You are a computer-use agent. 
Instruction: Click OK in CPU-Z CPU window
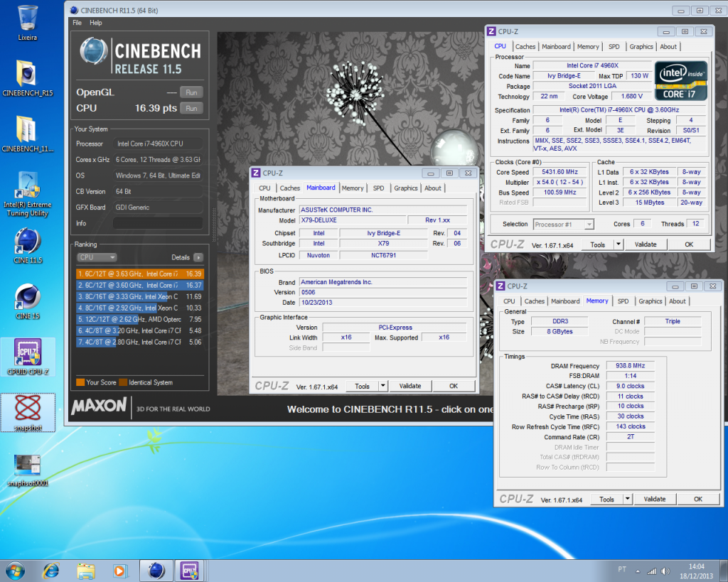[689, 244]
